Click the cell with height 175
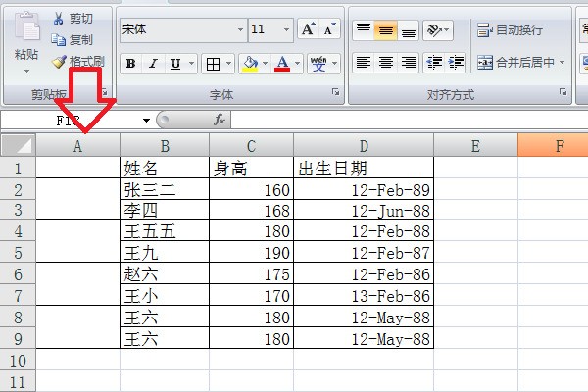Screen dimensions: 588x392 pyautogui.click(x=251, y=273)
